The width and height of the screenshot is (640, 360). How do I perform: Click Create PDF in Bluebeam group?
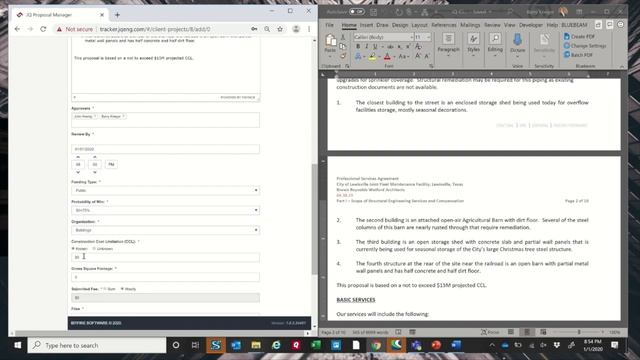[x=580, y=37]
